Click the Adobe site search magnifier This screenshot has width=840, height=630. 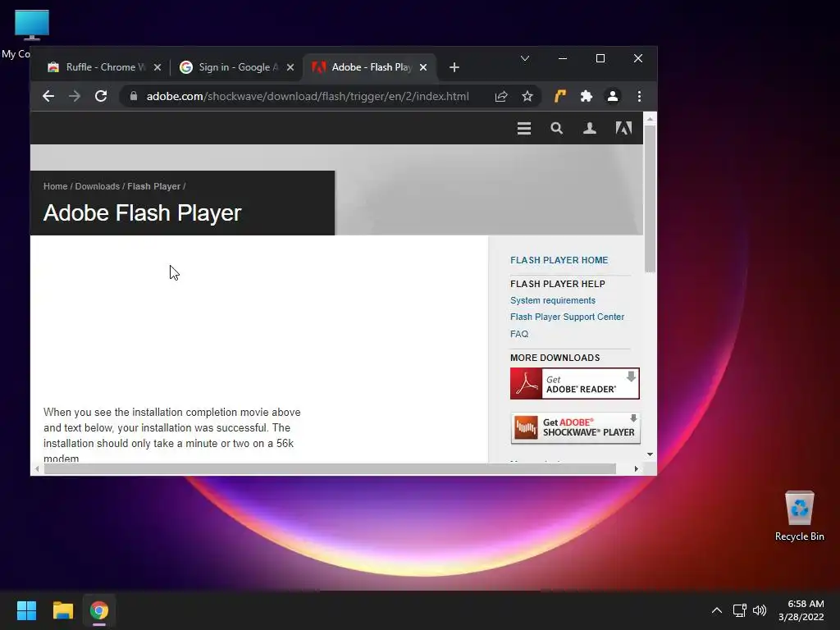pyautogui.click(x=557, y=128)
